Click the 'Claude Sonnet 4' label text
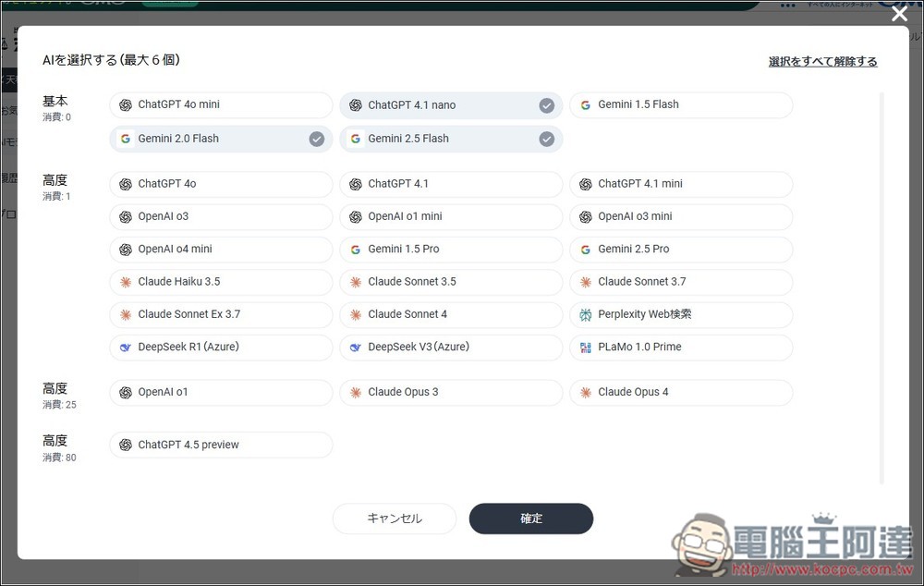The image size is (924, 586). tap(407, 314)
